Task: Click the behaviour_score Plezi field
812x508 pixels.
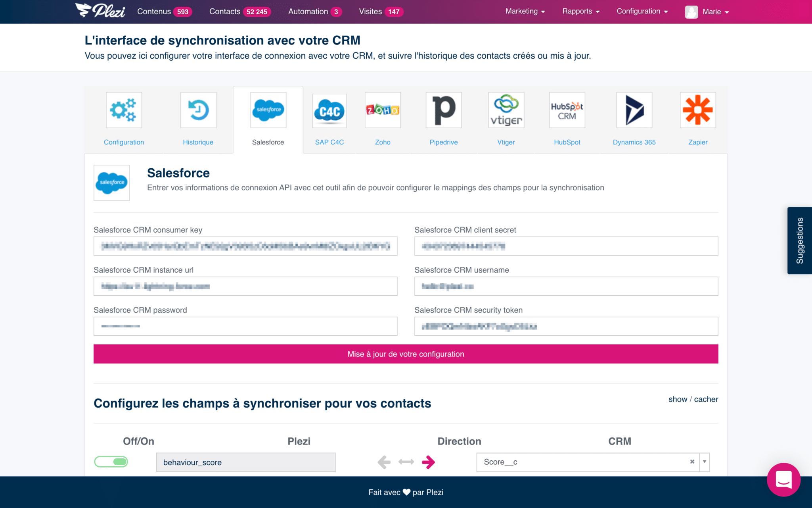Action: (x=246, y=462)
